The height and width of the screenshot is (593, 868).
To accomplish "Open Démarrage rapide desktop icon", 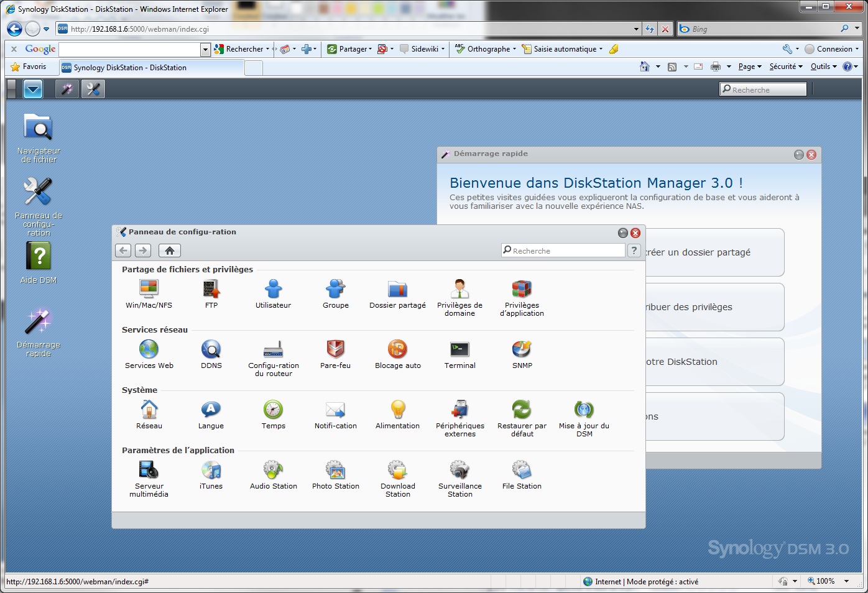I will 39,333.
